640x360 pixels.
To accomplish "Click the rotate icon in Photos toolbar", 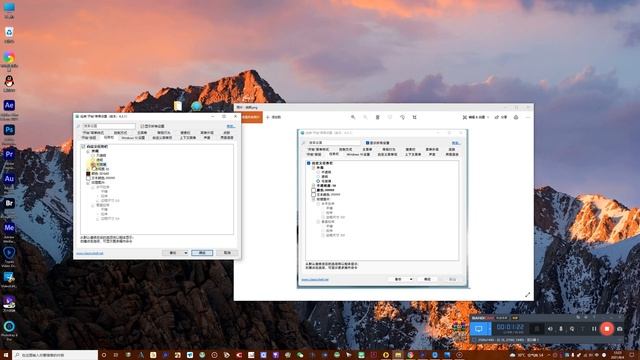I will (402, 117).
